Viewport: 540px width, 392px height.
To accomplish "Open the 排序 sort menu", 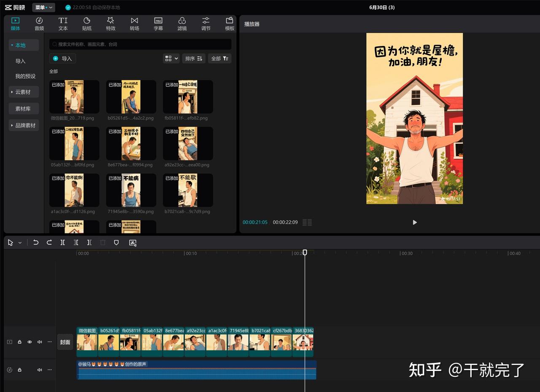I will click(194, 59).
